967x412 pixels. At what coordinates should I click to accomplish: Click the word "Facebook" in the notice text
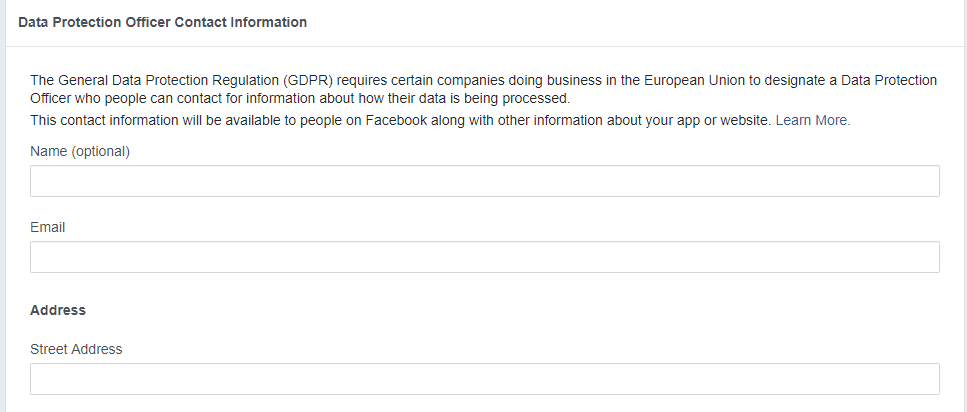[396, 120]
